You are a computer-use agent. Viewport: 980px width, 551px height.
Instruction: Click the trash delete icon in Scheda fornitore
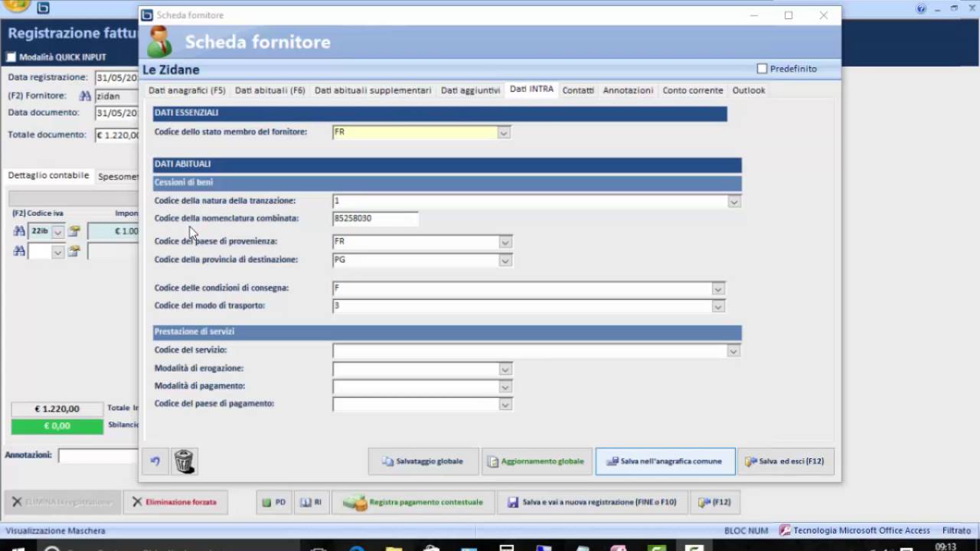tap(184, 461)
